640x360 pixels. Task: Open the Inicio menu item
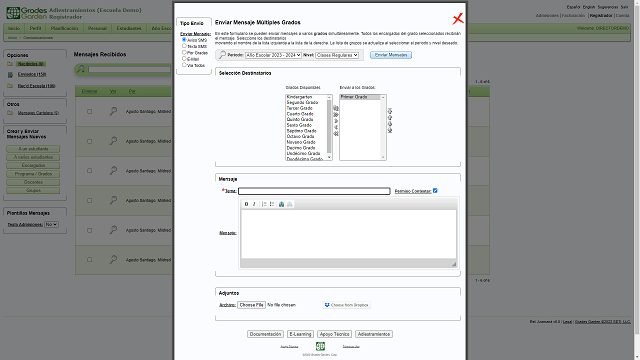(x=14, y=28)
